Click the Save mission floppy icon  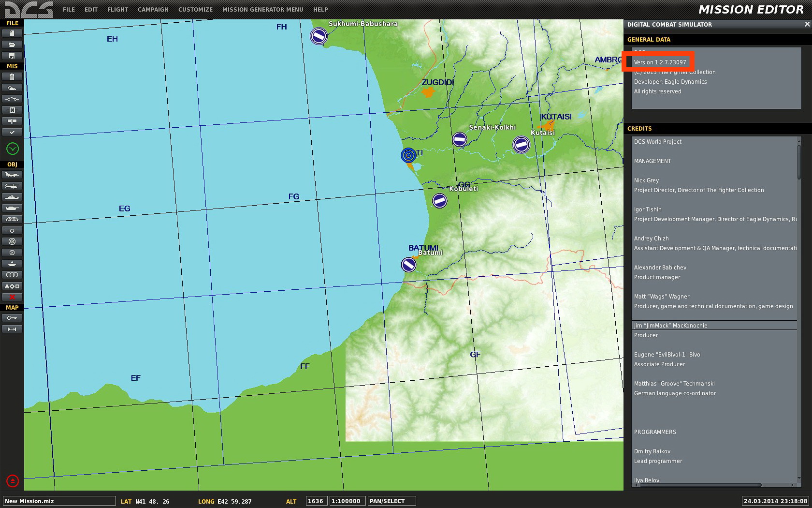pyautogui.click(x=12, y=56)
